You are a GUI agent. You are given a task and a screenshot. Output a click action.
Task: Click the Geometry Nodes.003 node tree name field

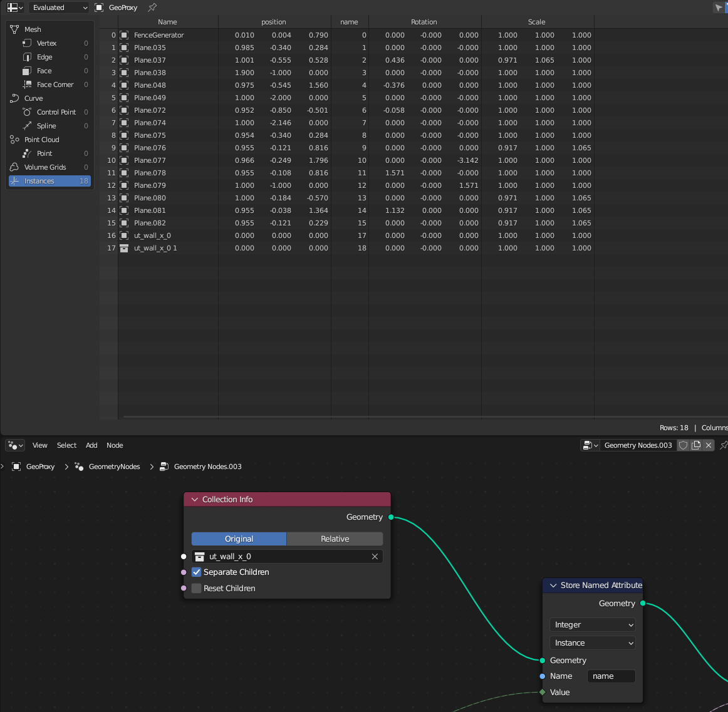[638, 446]
